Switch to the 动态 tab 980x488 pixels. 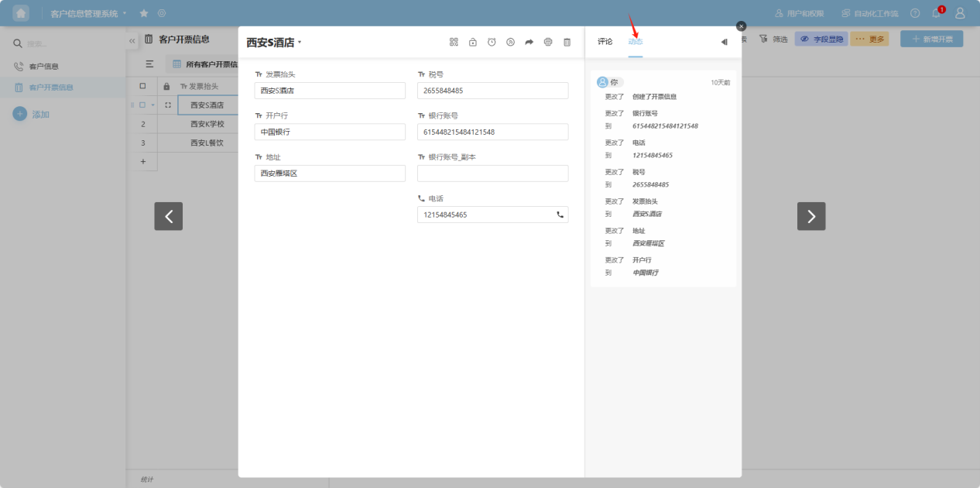point(635,42)
